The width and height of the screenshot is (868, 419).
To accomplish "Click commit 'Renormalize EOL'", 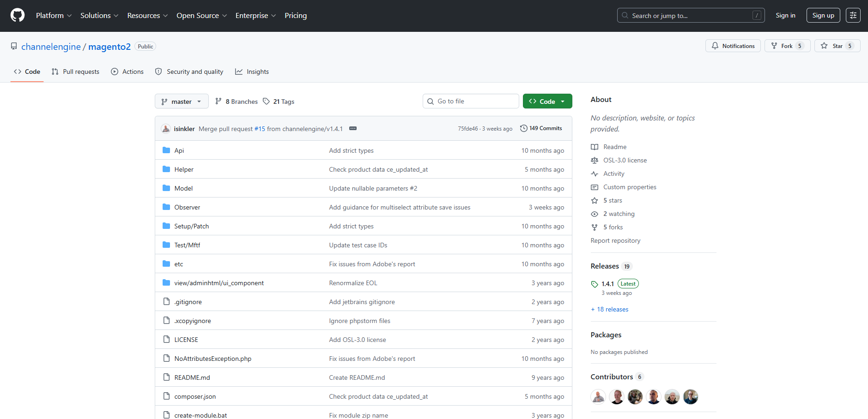I will click(x=353, y=283).
